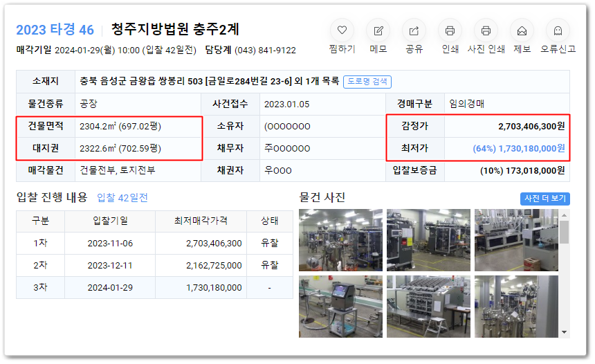Click the 1차 row 유찰 status
The width and height of the screenshot is (595, 364).
click(269, 243)
